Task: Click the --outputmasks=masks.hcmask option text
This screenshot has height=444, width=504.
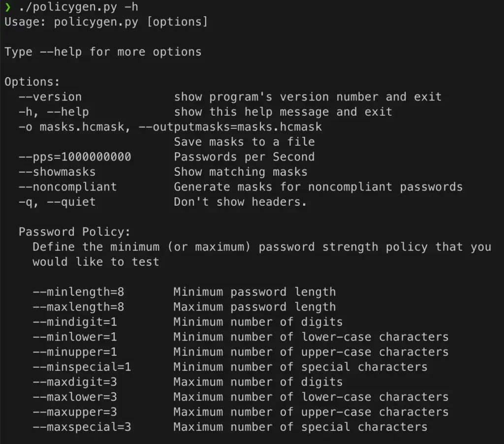Action: [230, 127]
